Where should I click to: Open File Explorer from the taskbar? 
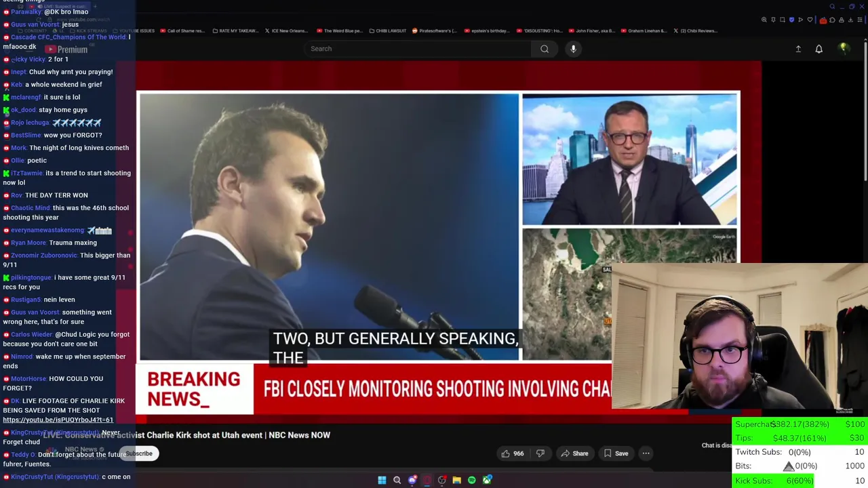(457, 480)
